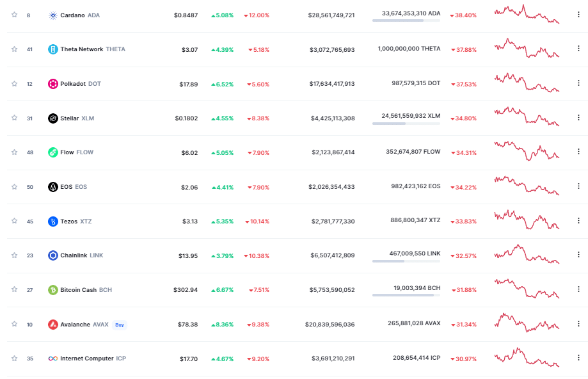
Task: Open the three-dot menu for Avalanche
Action: coord(578,323)
